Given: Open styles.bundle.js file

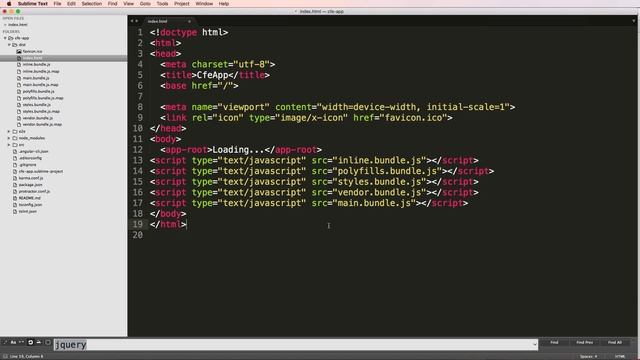Looking at the screenshot, I should 37,104.
